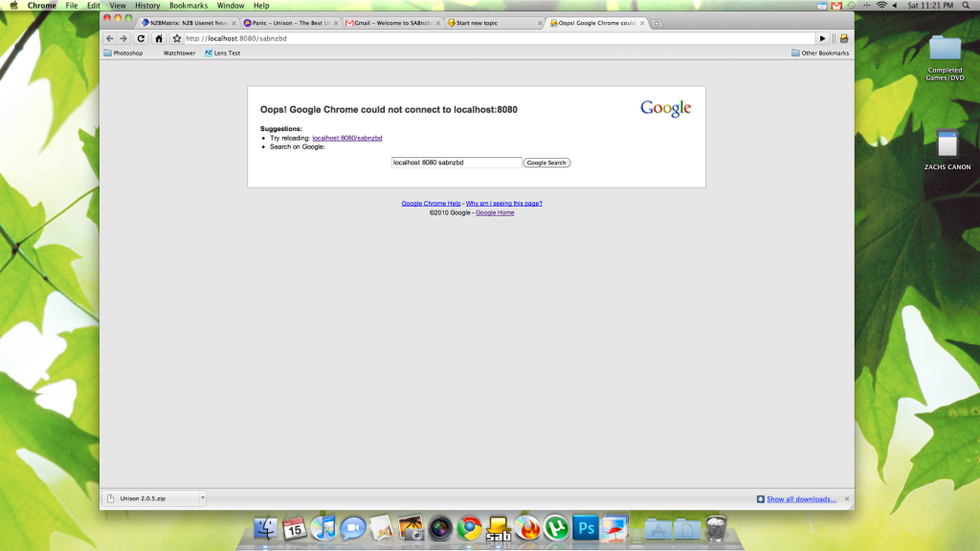Viewport: 980px width, 551px height.
Task: Open the beach umbrella pictures stack in dock
Action: click(615, 528)
